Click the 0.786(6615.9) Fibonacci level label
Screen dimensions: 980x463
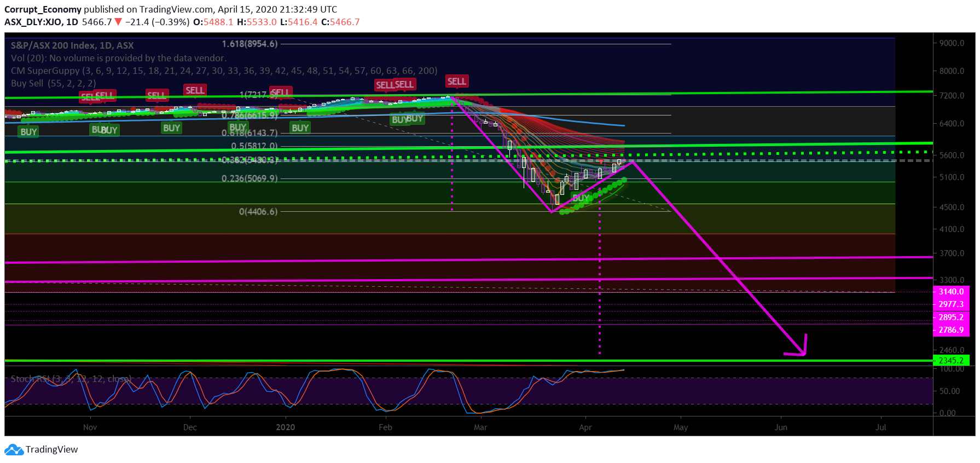click(250, 115)
